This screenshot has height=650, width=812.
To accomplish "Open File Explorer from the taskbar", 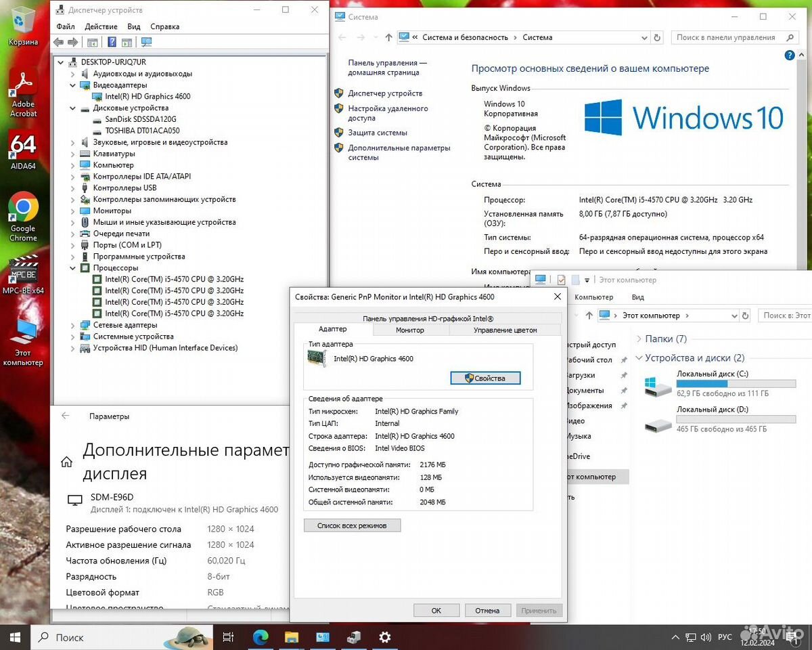I will point(292,637).
